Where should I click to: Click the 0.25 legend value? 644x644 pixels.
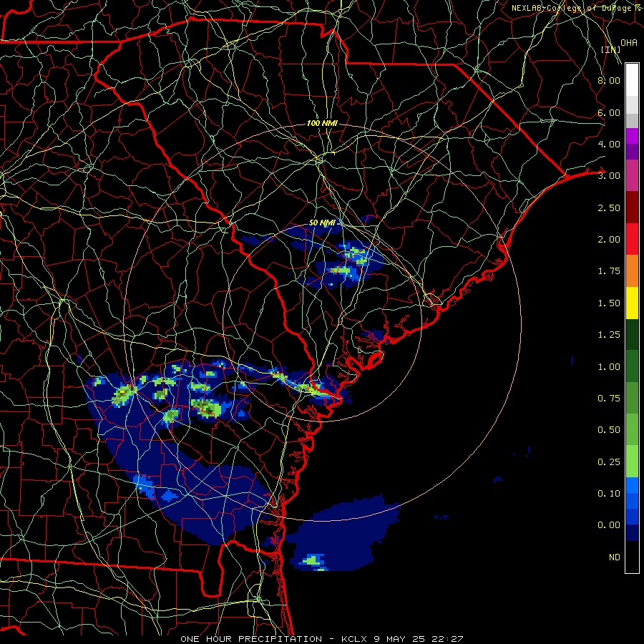click(609, 462)
